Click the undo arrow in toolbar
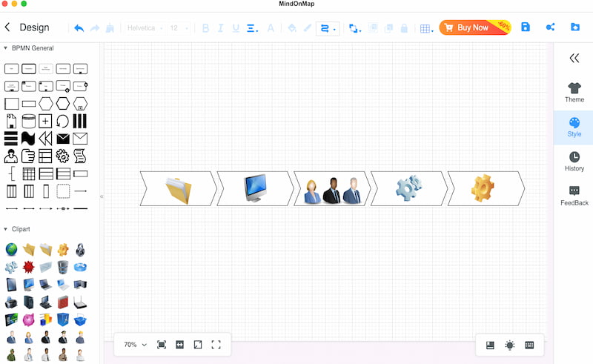 coord(79,28)
